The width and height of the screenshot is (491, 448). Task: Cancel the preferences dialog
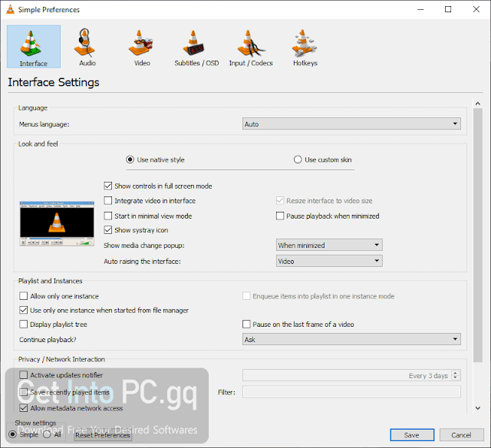[x=461, y=435]
